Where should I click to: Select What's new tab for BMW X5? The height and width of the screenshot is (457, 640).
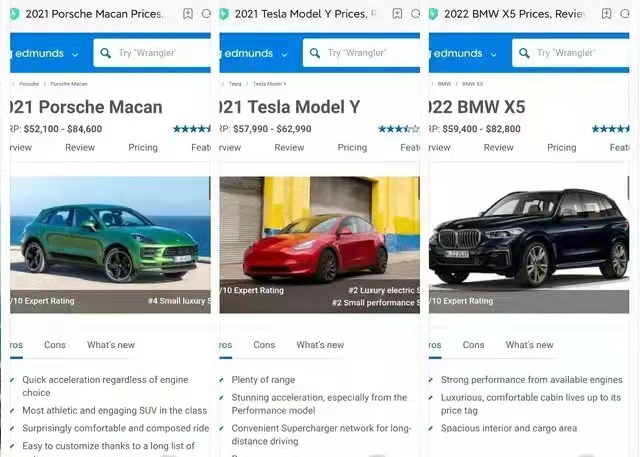[x=529, y=345]
